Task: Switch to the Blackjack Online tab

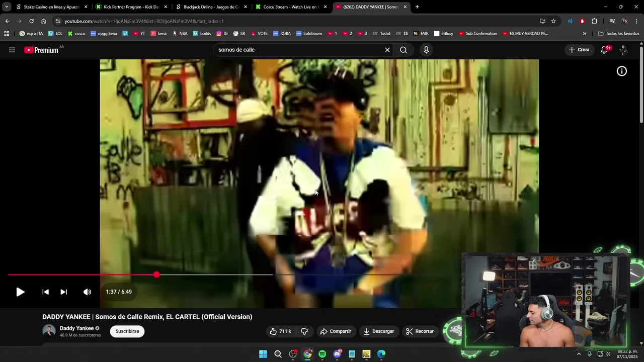Action: click(x=210, y=7)
